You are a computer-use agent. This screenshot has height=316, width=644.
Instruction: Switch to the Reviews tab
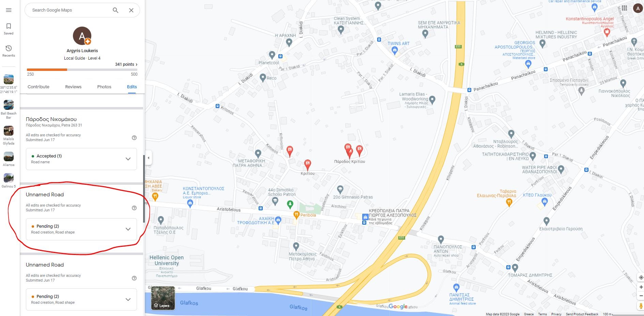pos(73,87)
